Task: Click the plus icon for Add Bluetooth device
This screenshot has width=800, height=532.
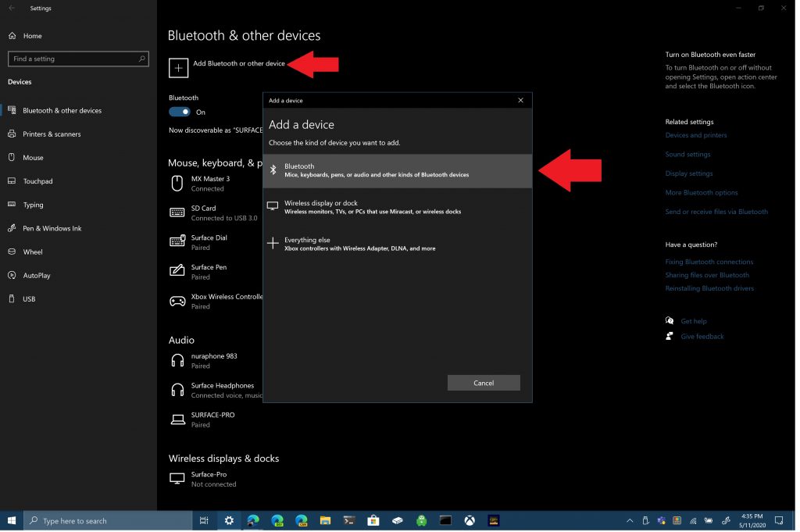Action: point(179,68)
